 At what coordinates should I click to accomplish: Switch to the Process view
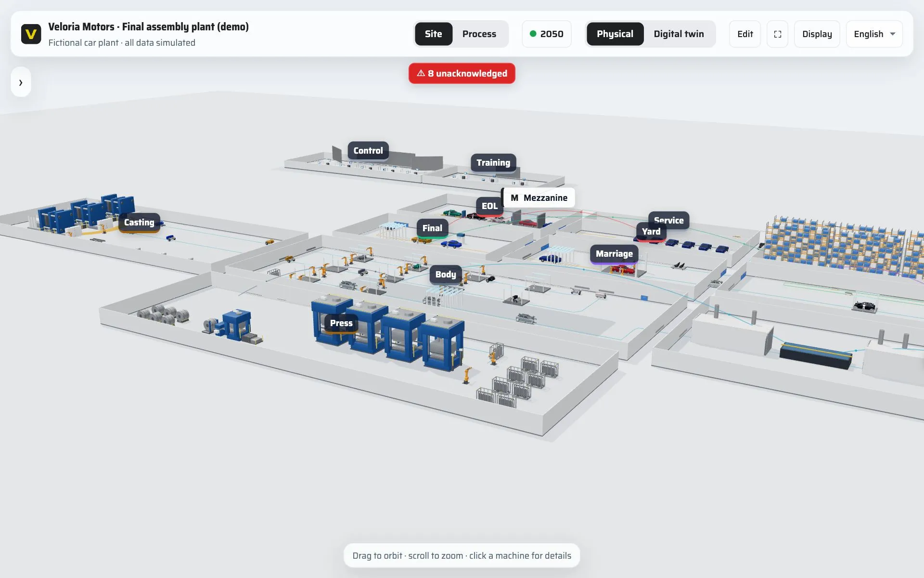point(479,34)
